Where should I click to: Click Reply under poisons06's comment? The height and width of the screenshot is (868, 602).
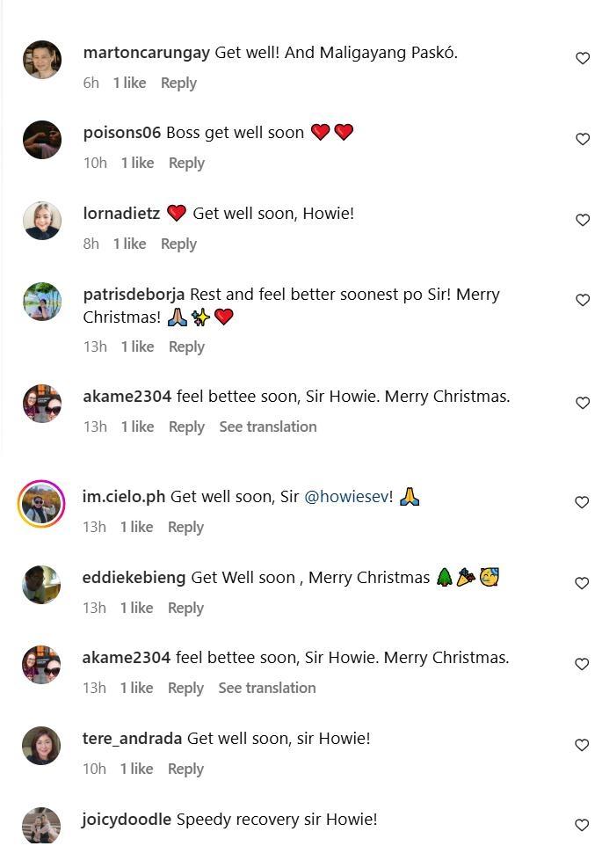(186, 163)
